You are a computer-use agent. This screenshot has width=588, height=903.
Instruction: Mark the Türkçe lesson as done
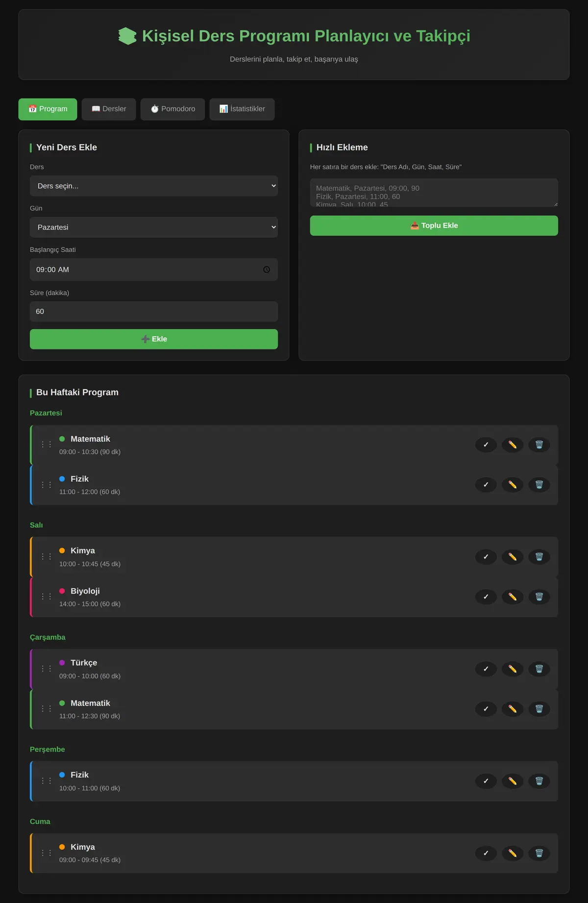pos(486,669)
